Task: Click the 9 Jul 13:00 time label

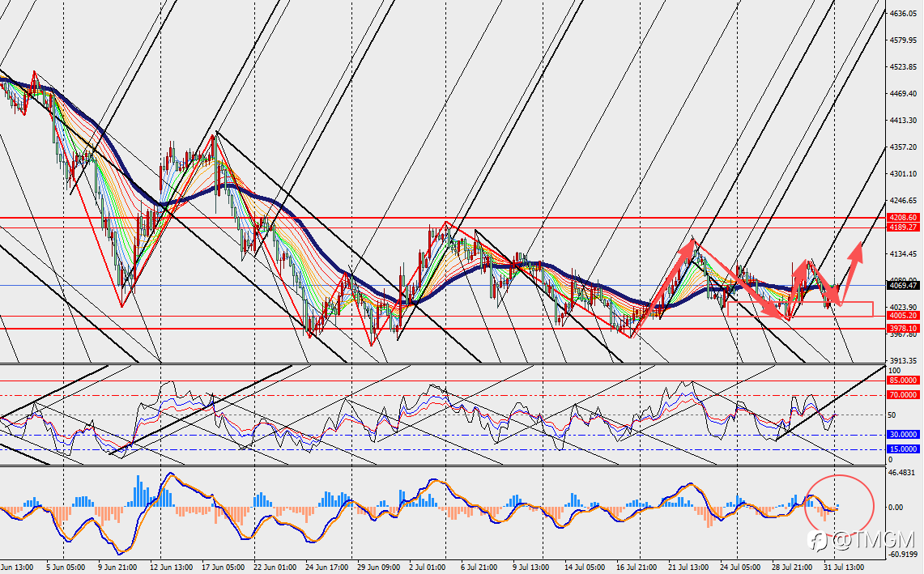Action: click(531, 568)
